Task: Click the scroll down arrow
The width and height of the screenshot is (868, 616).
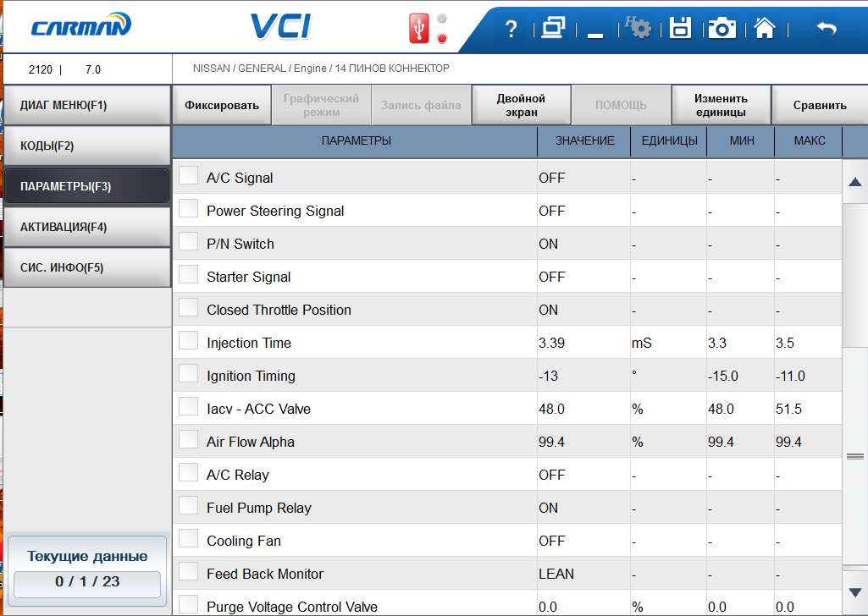Action: coord(854,592)
